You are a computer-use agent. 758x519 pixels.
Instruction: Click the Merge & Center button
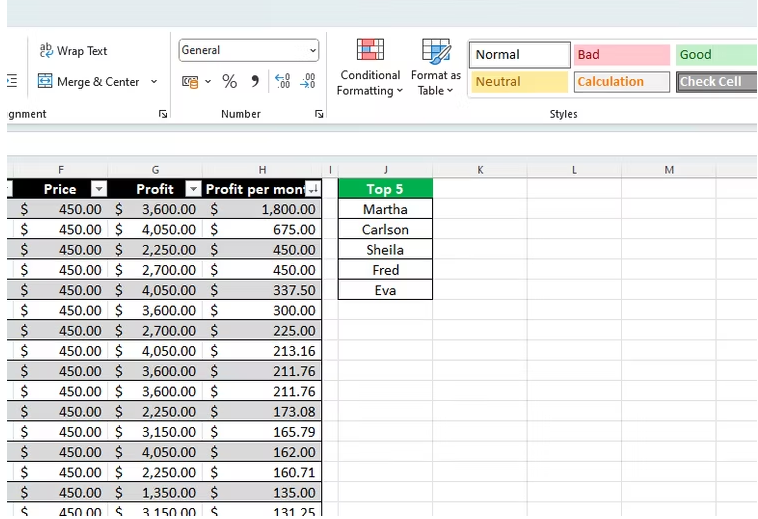click(x=88, y=82)
